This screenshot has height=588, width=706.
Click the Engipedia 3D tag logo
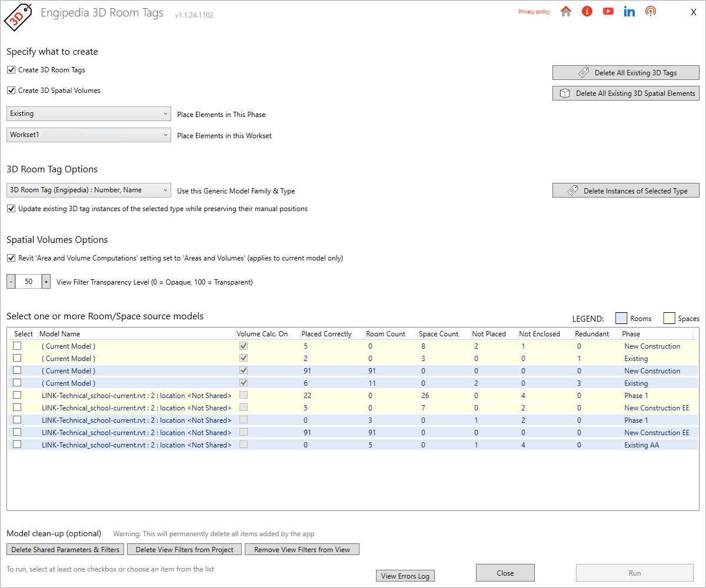(x=17, y=18)
